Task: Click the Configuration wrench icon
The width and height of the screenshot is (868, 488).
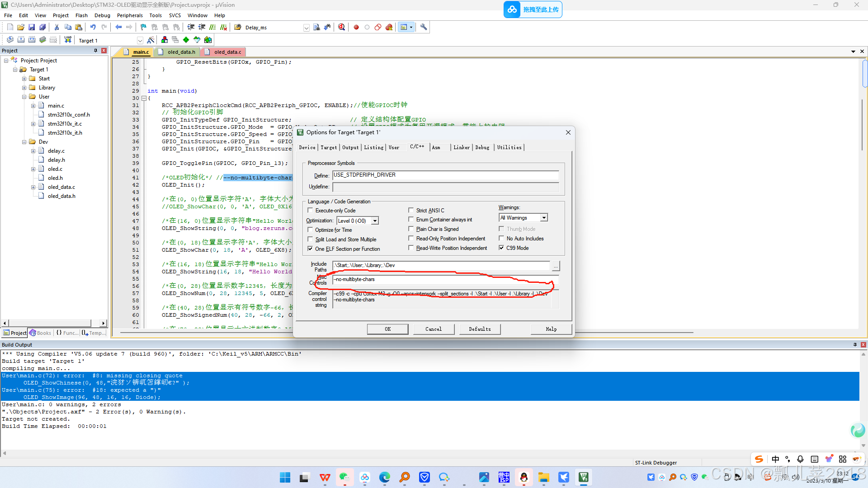Action: click(x=424, y=27)
